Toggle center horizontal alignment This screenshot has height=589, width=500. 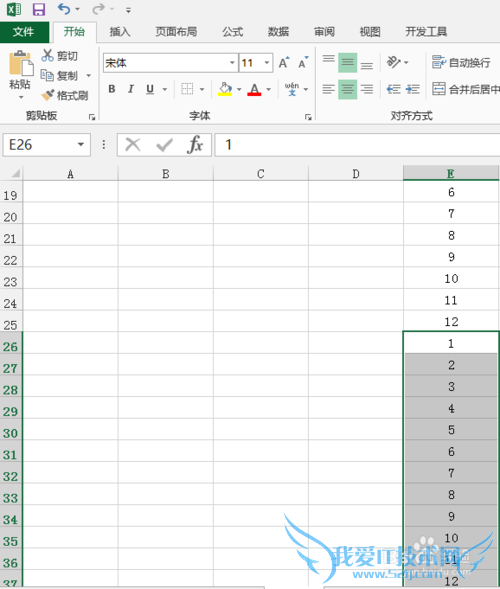point(347,89)
